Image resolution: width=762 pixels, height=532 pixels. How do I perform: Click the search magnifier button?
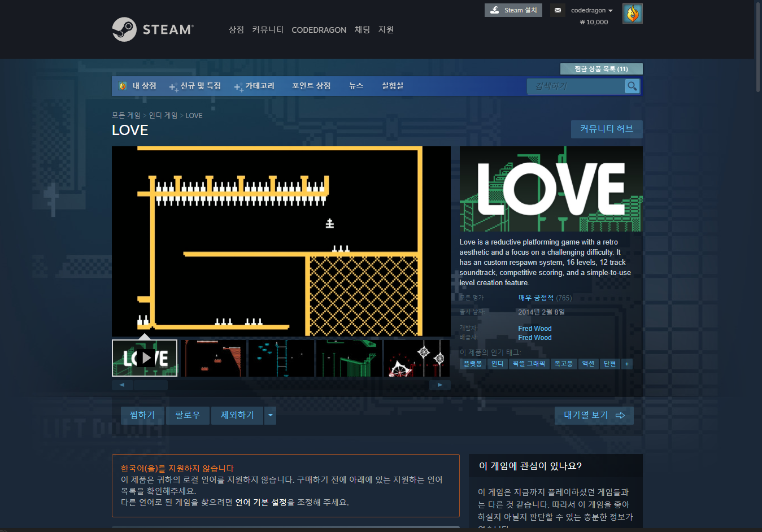point(632,86)
